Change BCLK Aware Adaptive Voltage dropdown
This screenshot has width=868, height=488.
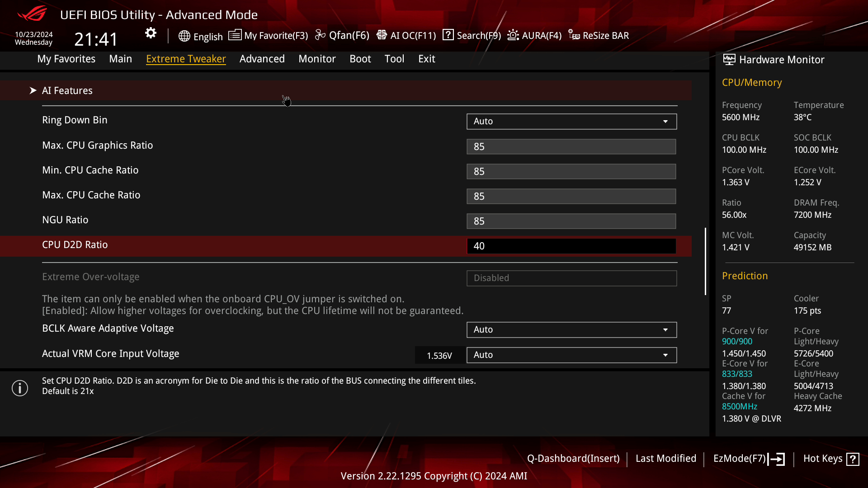(571, 329)
